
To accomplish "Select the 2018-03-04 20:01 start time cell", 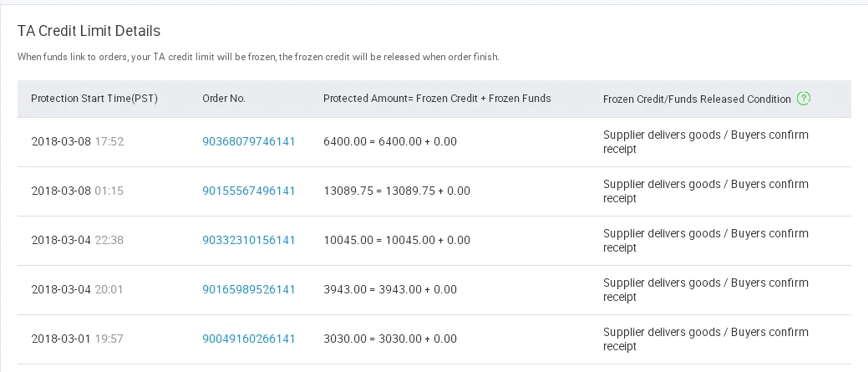I will [77, 289].
